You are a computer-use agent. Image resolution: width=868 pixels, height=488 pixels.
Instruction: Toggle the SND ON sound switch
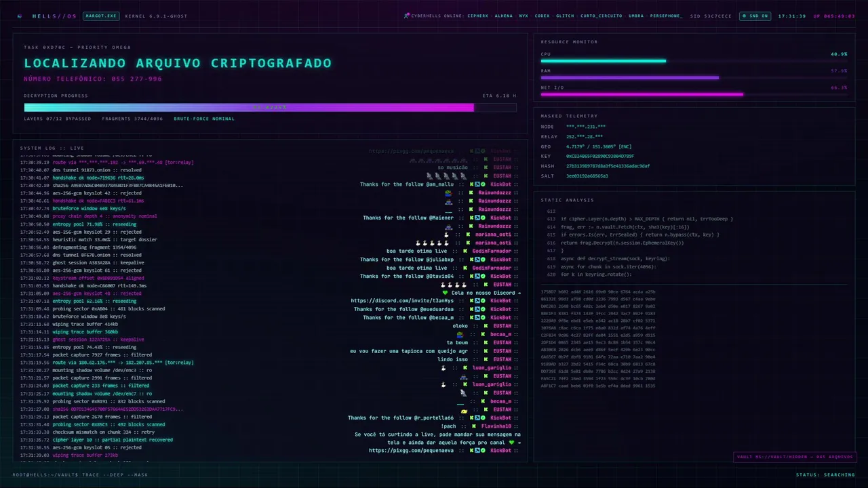(755, 16)
